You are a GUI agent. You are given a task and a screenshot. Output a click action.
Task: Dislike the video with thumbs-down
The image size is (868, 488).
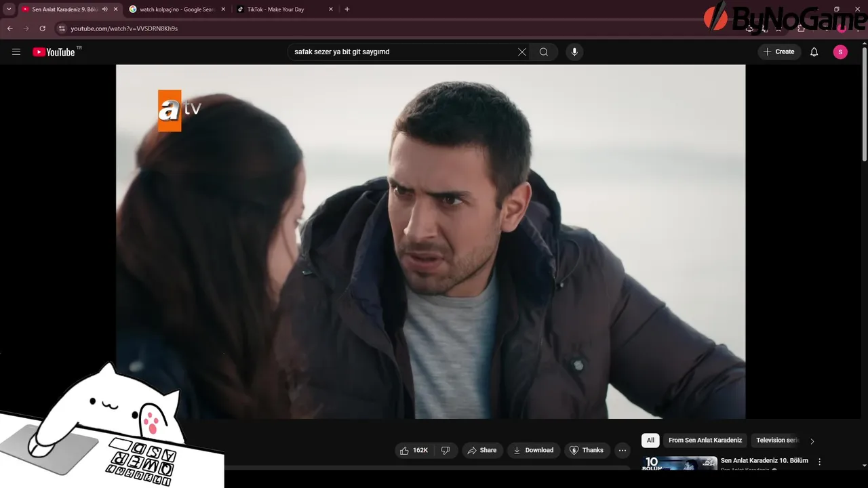[x=446, y=450]
